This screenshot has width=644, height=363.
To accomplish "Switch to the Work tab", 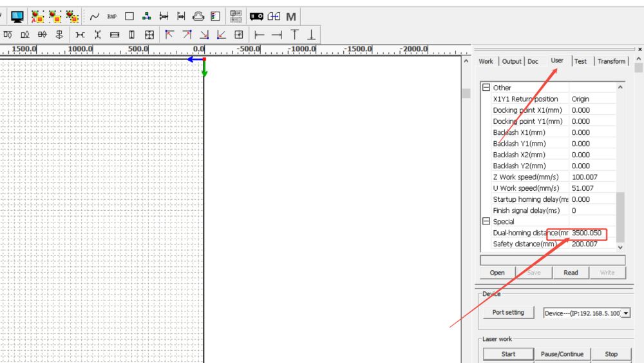I will [486, 61].
